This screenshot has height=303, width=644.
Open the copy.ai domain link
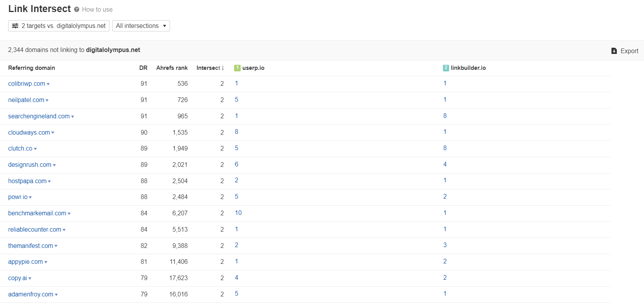coord(17,278)
